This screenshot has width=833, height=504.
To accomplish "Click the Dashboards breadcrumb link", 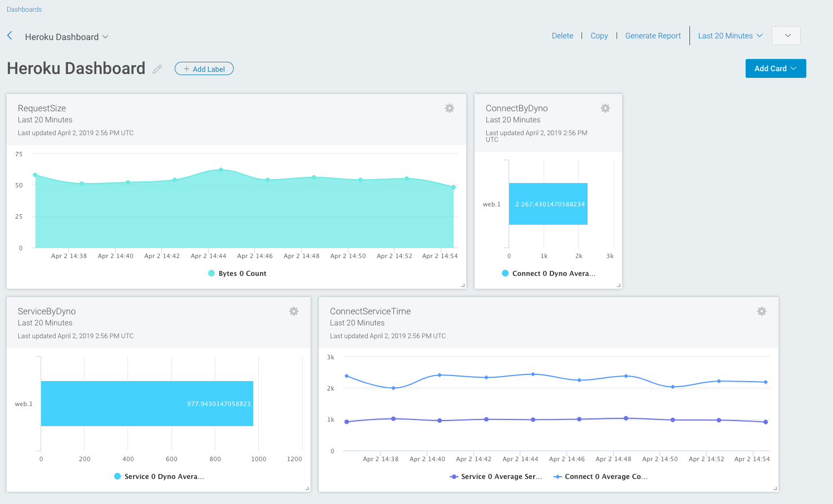I will tap(24, 9).
